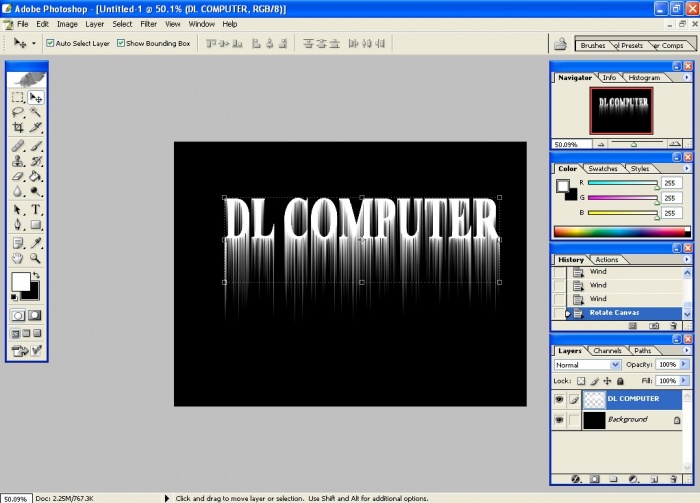Screen dimensions: 700x503
Task: Select the Paint Bucket tool
Action: (36, 176)
